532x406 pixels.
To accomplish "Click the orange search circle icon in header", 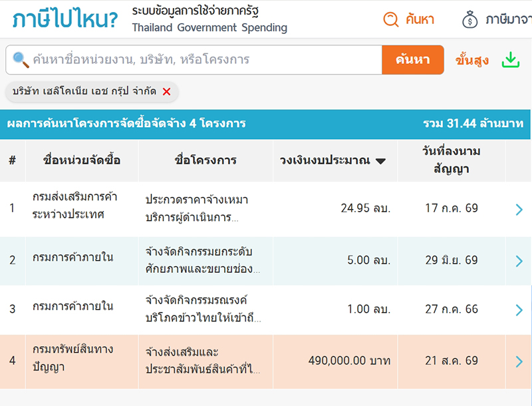I will click(391, 19).
